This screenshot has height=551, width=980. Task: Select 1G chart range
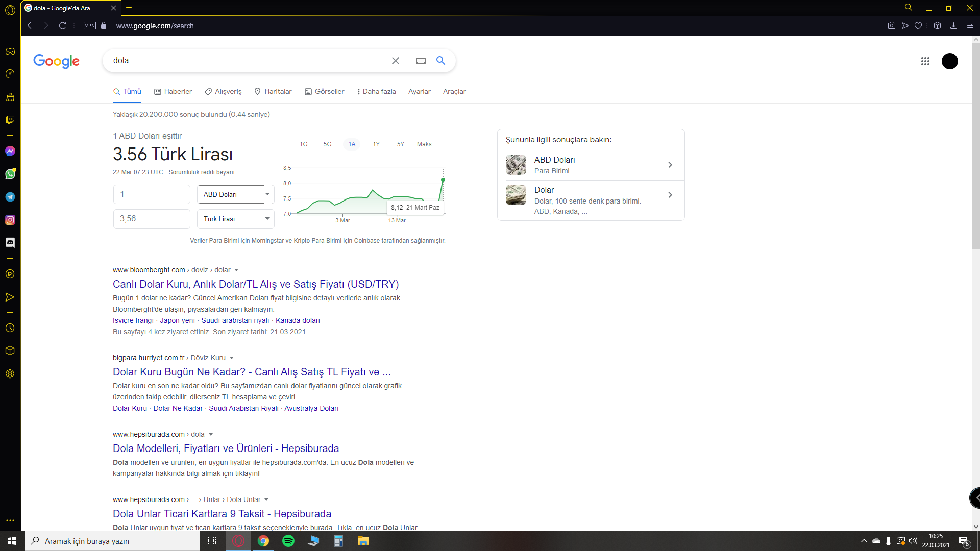(x=304, y=144)
